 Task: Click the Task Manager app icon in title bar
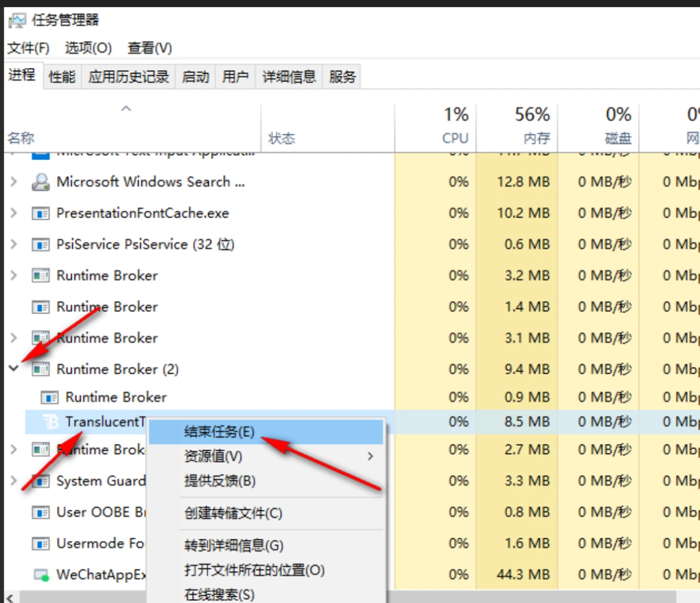[17, 21]
